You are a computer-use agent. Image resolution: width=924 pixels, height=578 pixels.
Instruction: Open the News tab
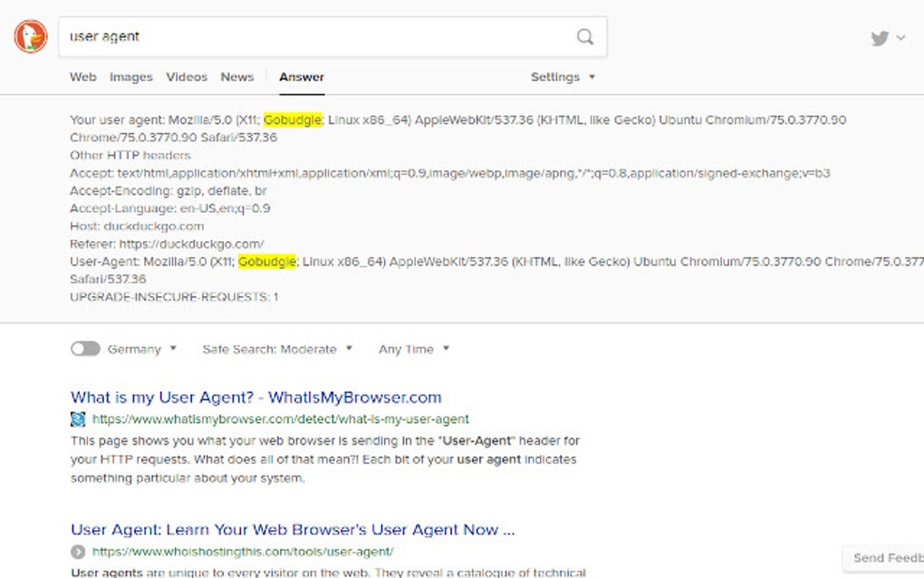(x=236, y=77)
